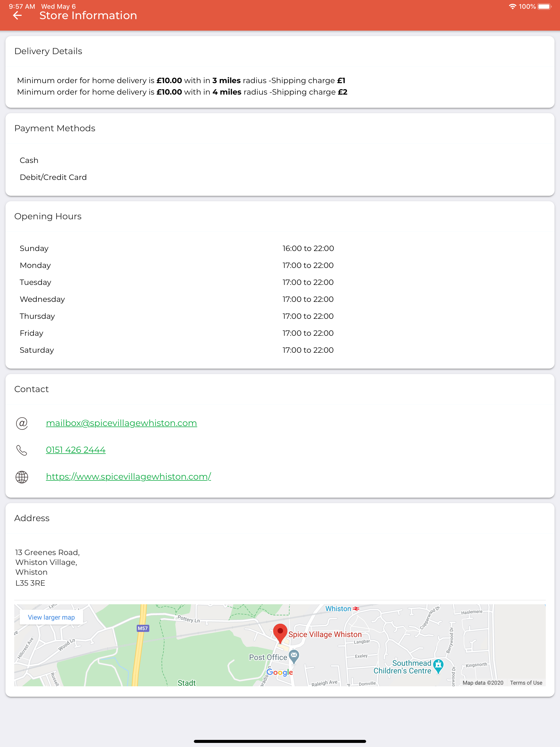Tap the Whiston rail station icon
The height and width of the screenshot is (747, 560).
point(356,609)
